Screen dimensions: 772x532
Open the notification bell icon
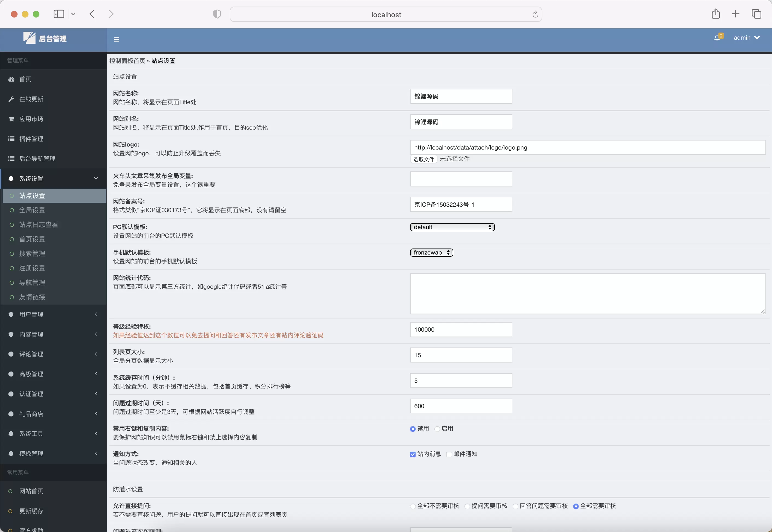(717, 38)
